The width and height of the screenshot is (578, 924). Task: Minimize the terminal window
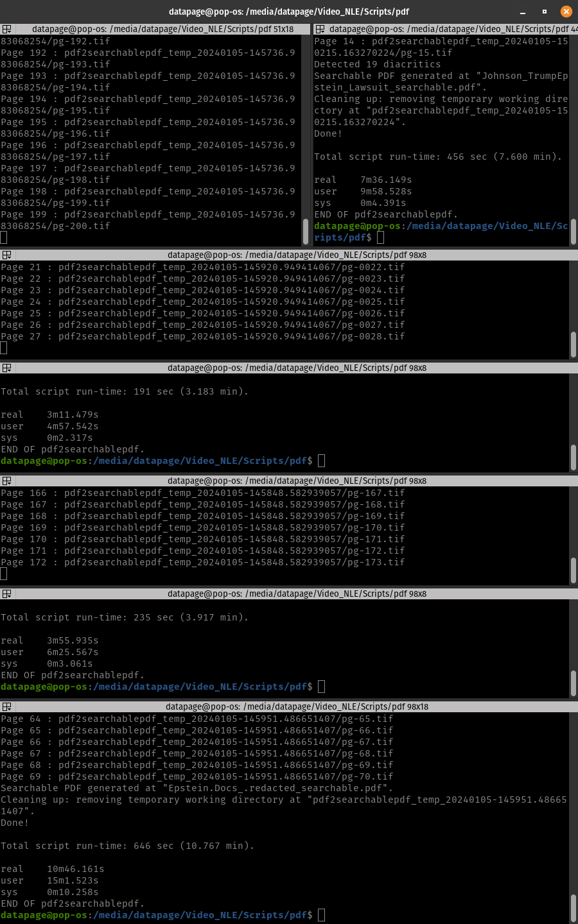(x=523, y=12)
